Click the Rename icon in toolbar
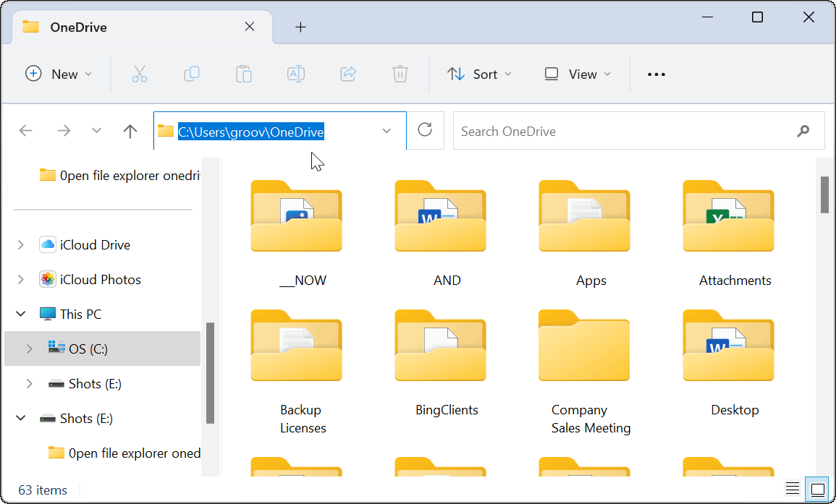Viewport: 836px width, 504px height. (296, 74)
